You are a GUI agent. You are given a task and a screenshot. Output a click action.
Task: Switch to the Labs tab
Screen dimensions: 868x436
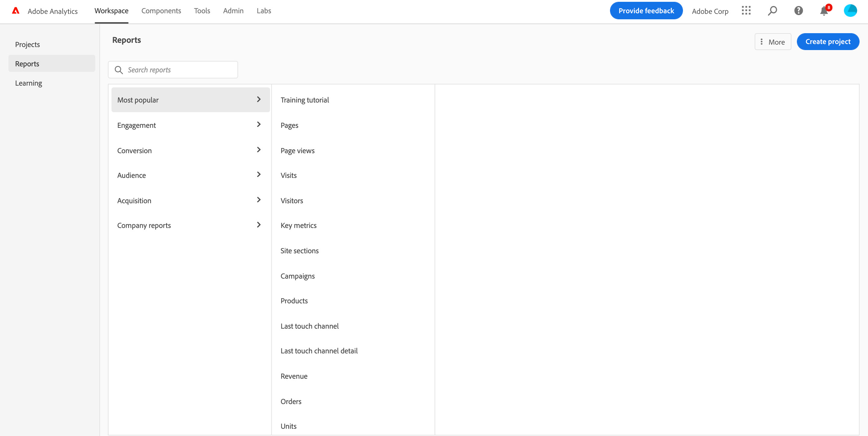click(x=263, y=11)
